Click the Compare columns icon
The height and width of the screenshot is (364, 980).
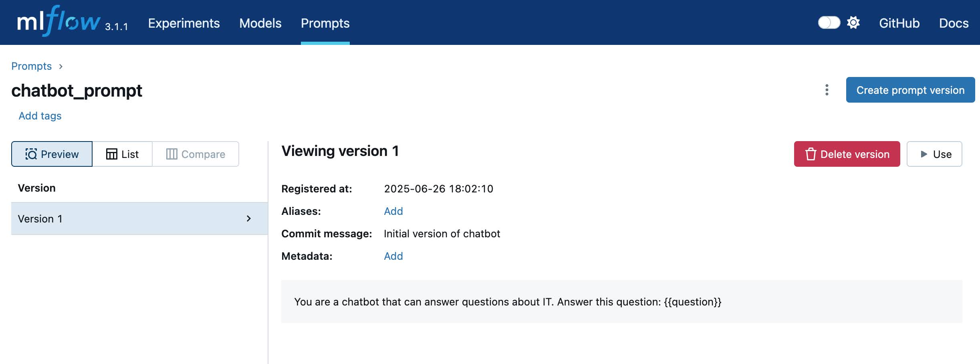(171, 154)
